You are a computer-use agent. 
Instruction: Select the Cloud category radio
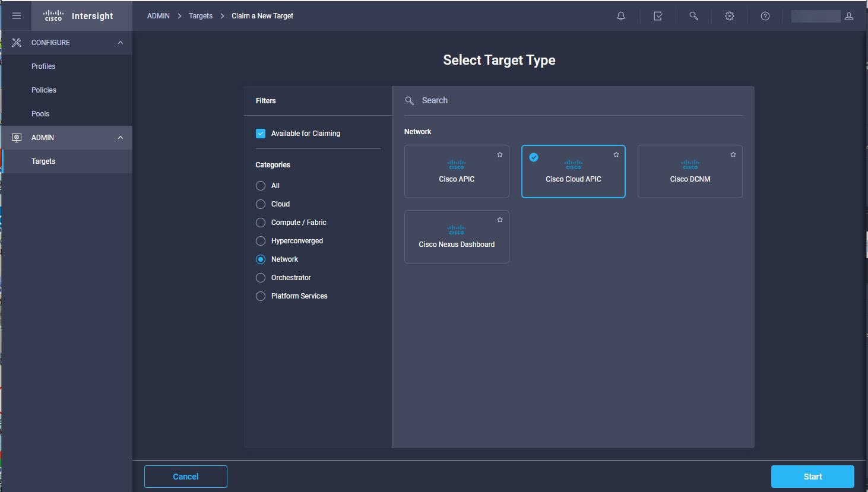(261, 204)
